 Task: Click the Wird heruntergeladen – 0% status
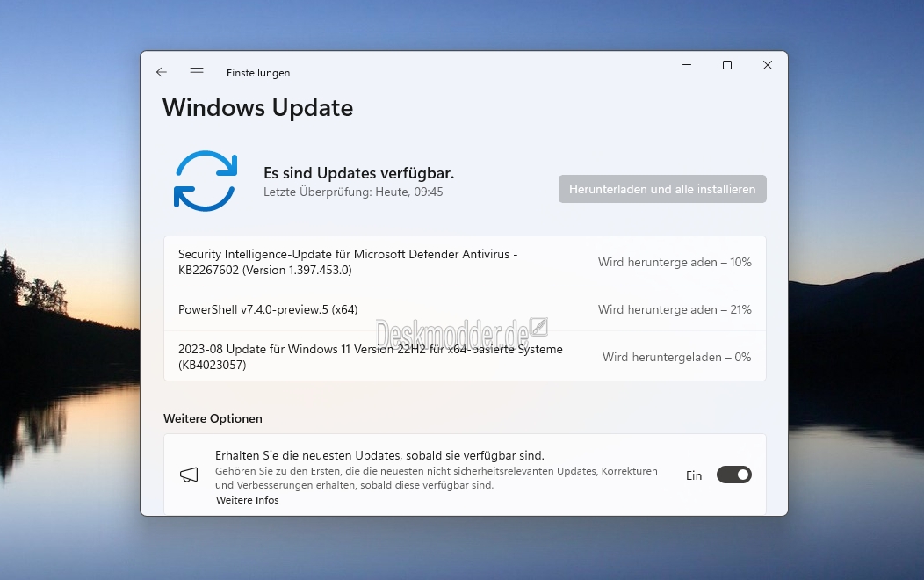(x=676, y=357)
